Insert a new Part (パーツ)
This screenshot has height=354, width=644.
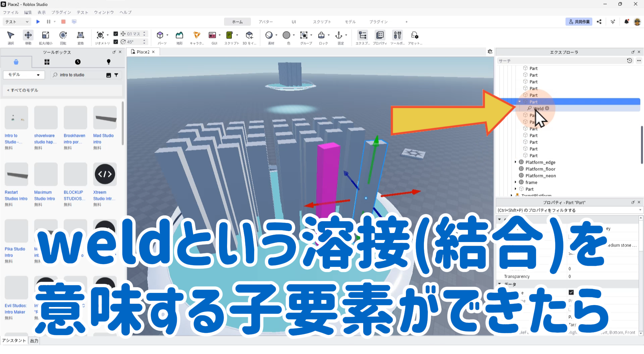pos(160,36)
